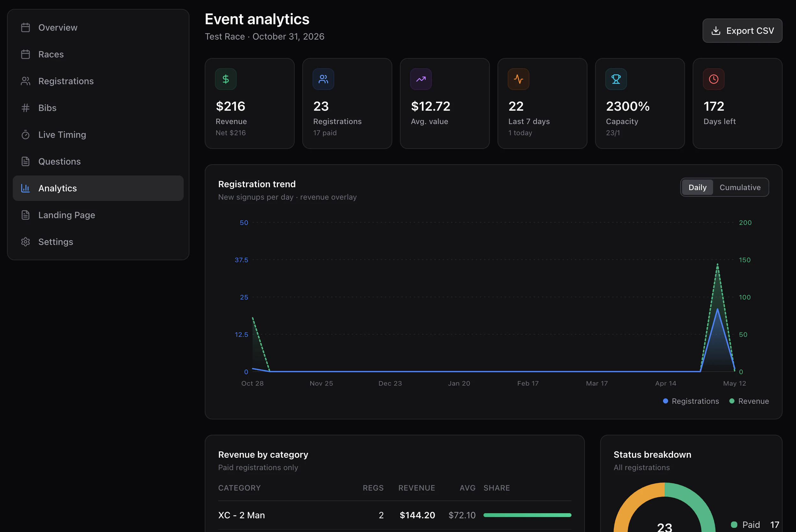Click the Analytics bar chart icon
Image resolution: width=796 pixels, height=532 pixels.
(26, 188)
